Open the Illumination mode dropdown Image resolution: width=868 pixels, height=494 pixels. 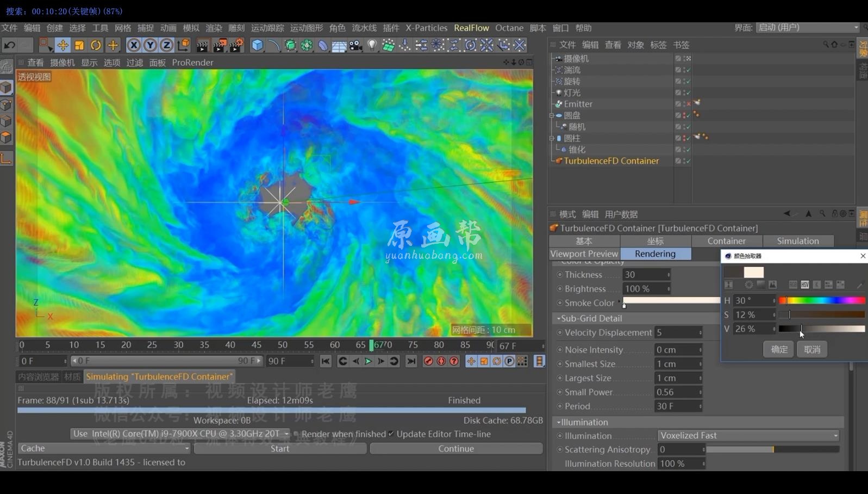pos(748,436)
